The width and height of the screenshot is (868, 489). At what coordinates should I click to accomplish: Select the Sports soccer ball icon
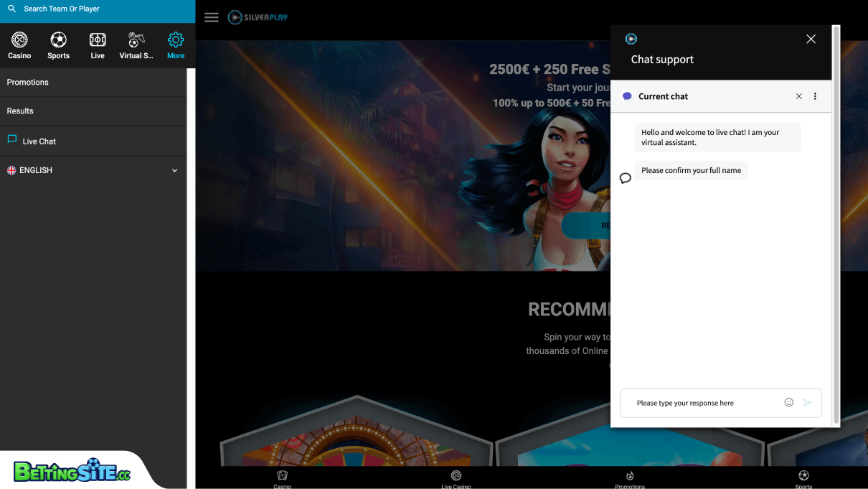[x=59, y=39]
